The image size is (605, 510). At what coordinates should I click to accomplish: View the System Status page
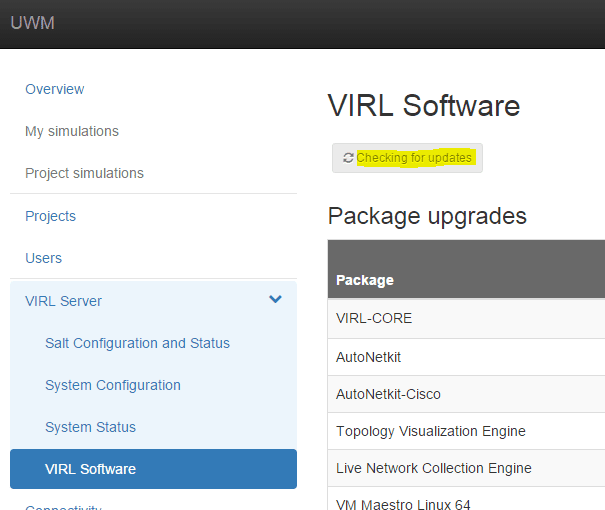(90, 427)
